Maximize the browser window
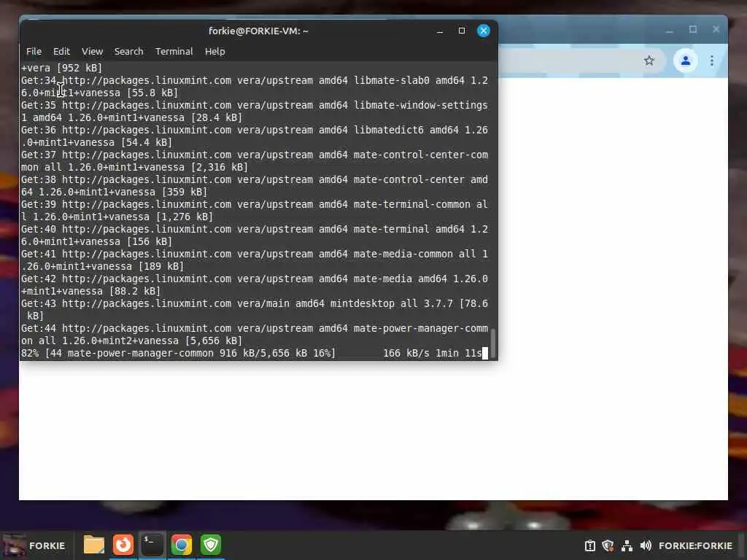 [x=693, y=29]
